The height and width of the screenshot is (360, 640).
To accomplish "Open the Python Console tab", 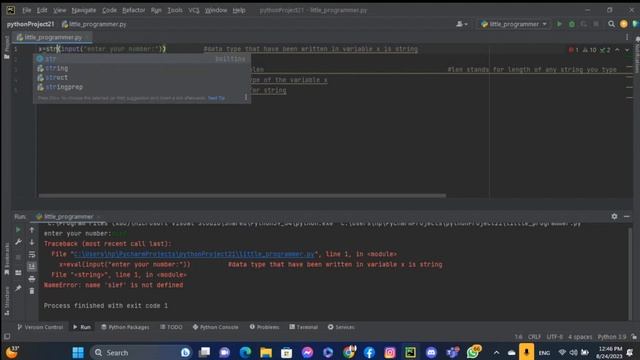I will [215, 327].
